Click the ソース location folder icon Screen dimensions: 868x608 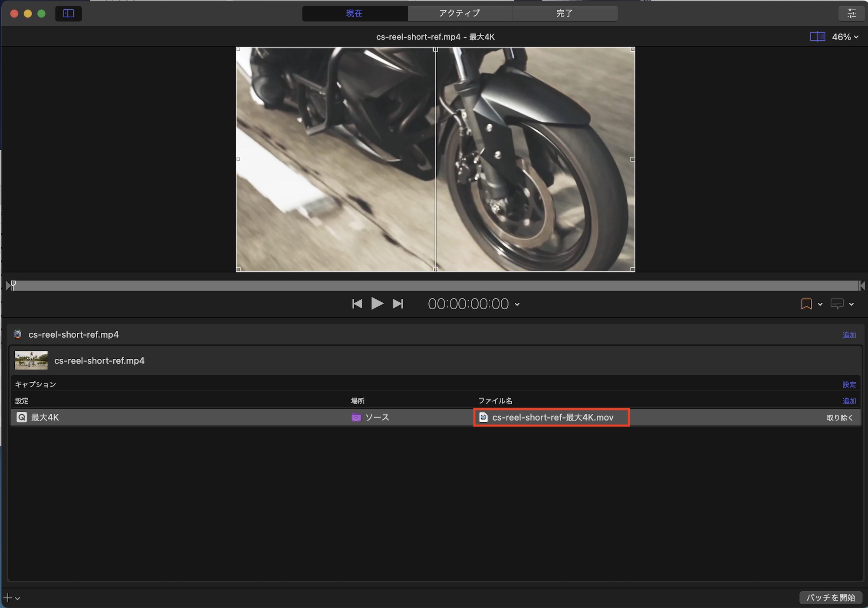coord(356,418)
